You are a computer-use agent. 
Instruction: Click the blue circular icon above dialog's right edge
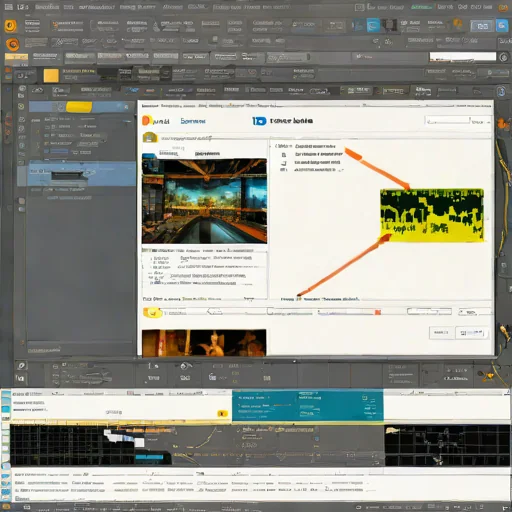click(x=501, y=91)
